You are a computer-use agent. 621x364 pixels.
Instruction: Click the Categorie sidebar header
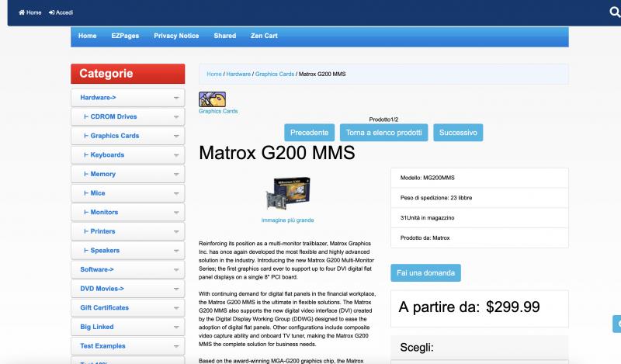pyautogui.click(x=128, y=74)
